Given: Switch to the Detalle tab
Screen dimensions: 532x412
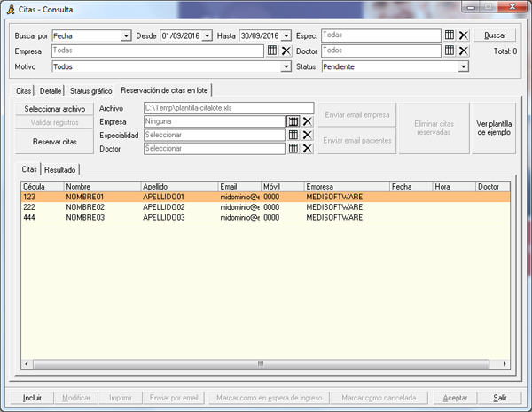Looking at the screenshot, I should pyautogui.click(x=51, y=90).
